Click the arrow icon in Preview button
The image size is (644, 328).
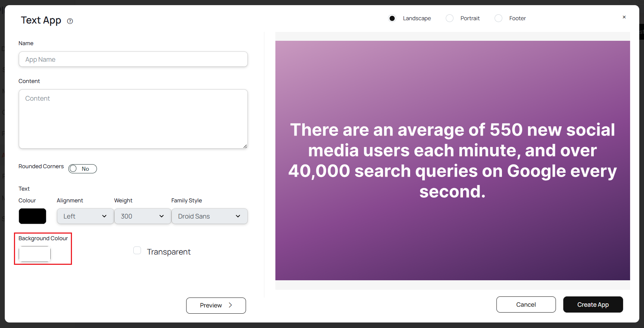click(231, 305)
